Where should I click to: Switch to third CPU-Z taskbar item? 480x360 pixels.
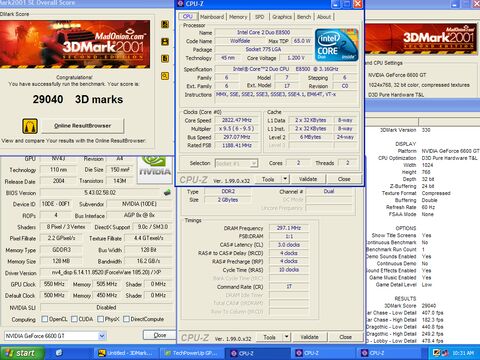pos(389,353)
